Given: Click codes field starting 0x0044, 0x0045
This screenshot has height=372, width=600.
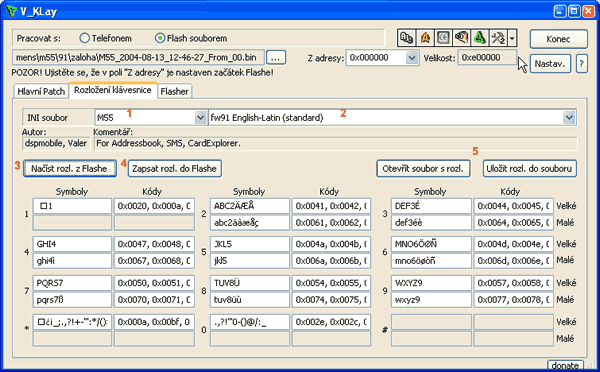Looking at the screenshot, I should (x=514, y=206).
